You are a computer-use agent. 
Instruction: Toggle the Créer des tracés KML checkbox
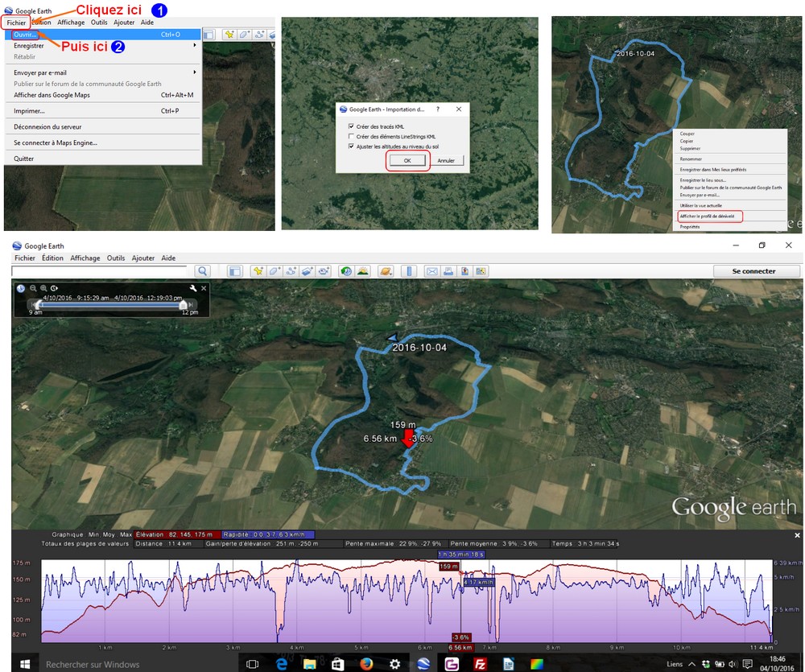[351, 126]
